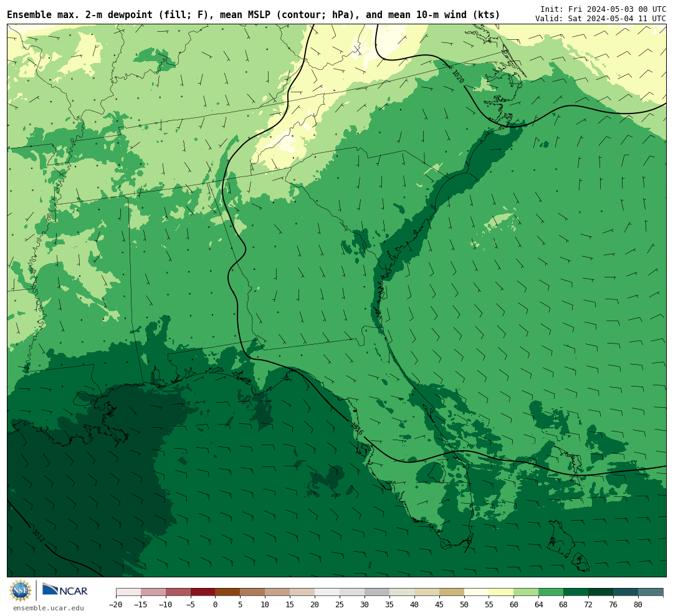Pick the 5 to 10 colorbar segment
This screenshot has width=673, height=616.
pos(253,592)
